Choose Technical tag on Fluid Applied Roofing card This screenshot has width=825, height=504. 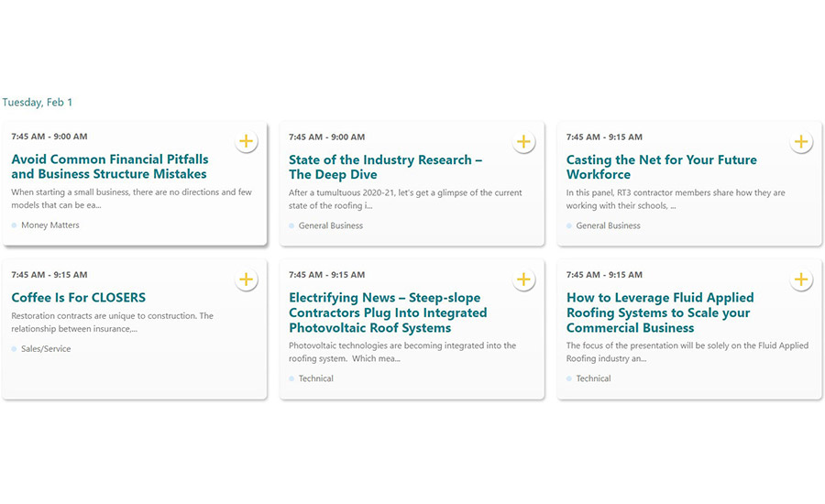point(593,378)
